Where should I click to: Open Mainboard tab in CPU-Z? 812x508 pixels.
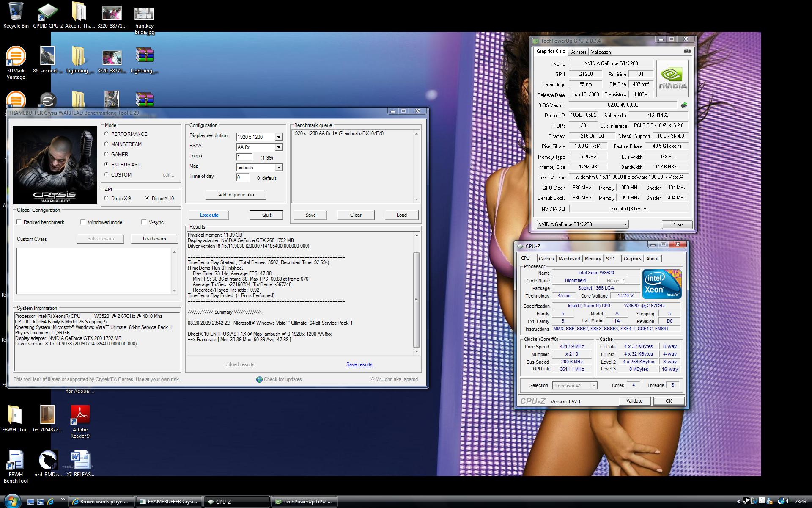[x=569, y=259]
